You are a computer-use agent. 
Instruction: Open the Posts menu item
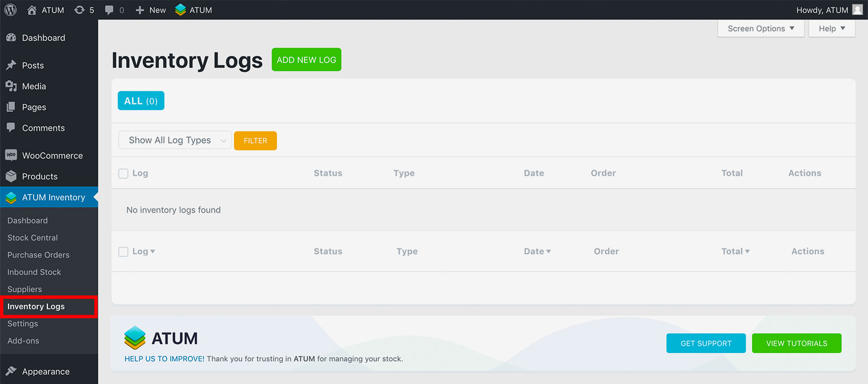(33, 65)
